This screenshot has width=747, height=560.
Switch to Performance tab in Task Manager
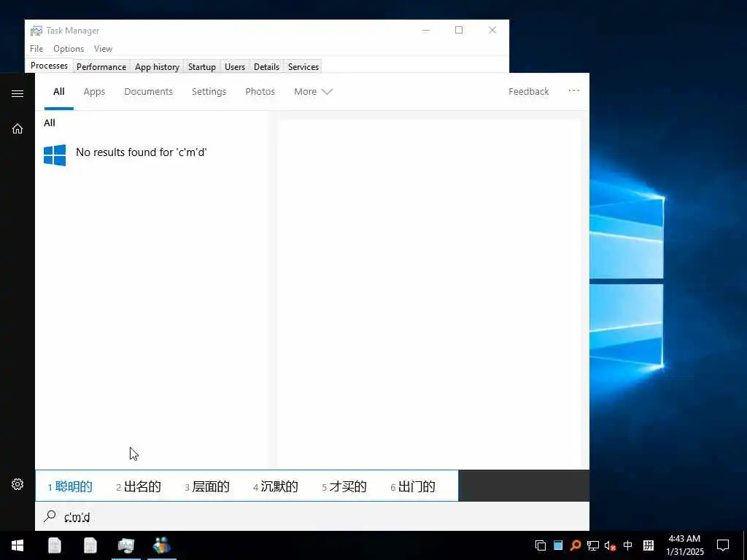(x=101, y=66)
